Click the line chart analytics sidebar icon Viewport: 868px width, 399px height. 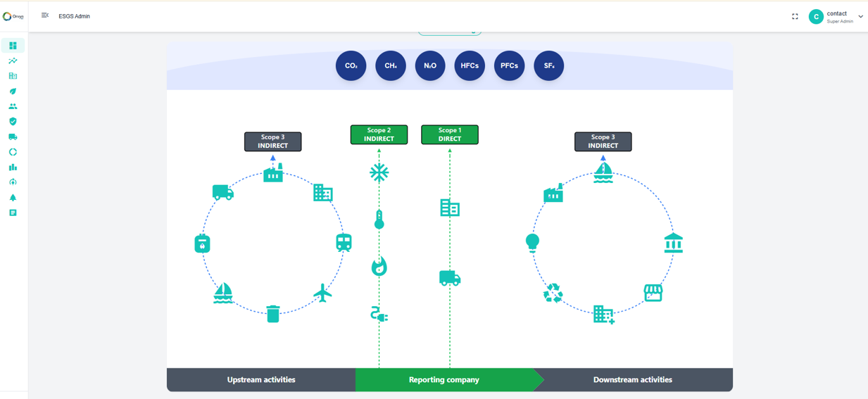coord(13,61)
